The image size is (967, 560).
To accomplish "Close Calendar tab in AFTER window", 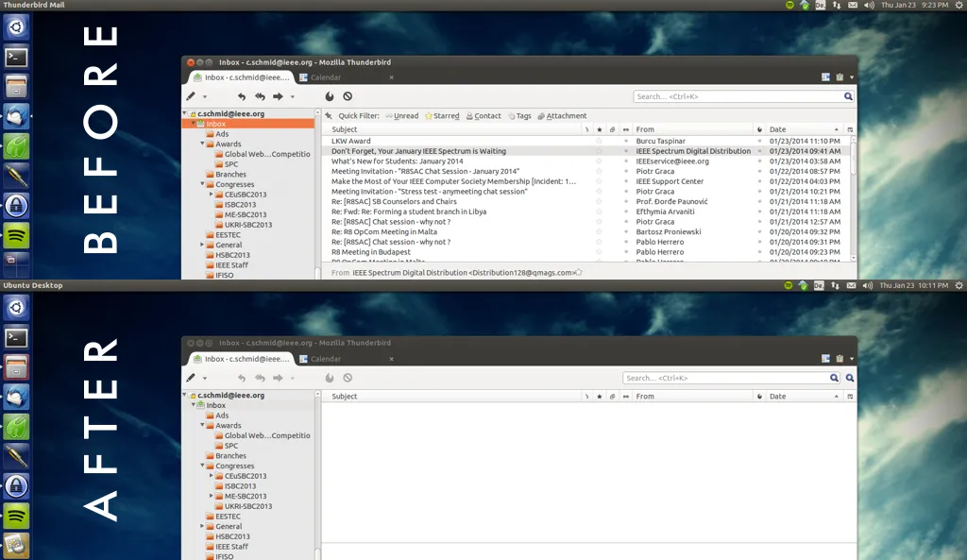I will (x=391, y=359).
